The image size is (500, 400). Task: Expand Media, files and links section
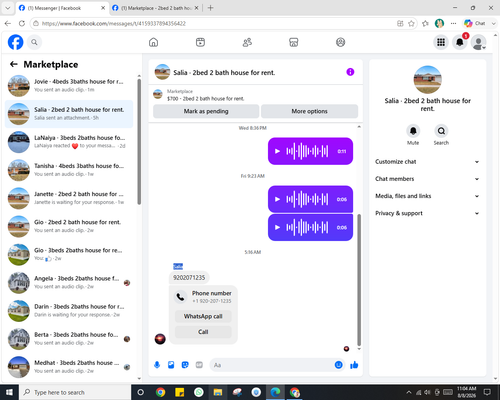tap(427, 196)
